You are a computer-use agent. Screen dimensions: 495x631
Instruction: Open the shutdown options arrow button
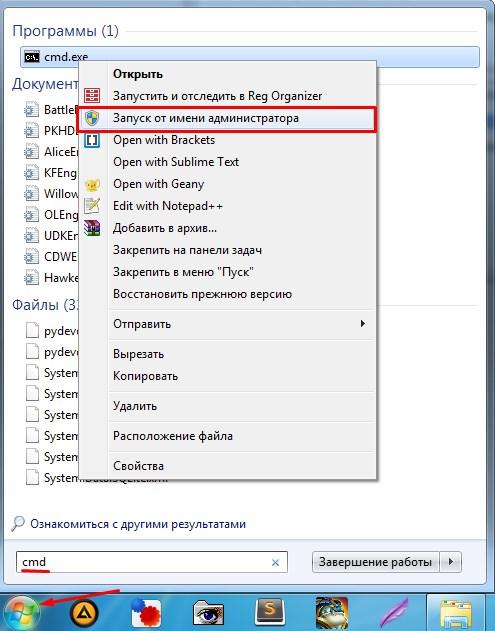tap(451, 562)
